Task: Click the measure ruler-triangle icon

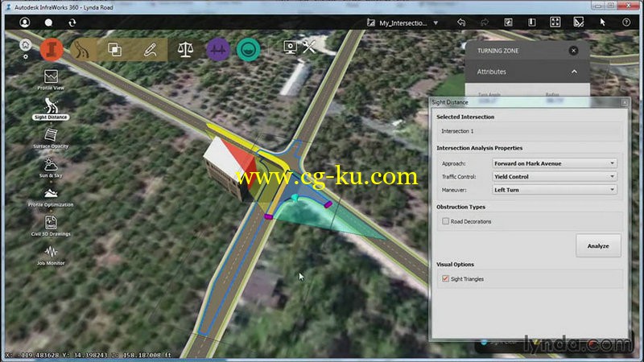Action: click(579, 23)
